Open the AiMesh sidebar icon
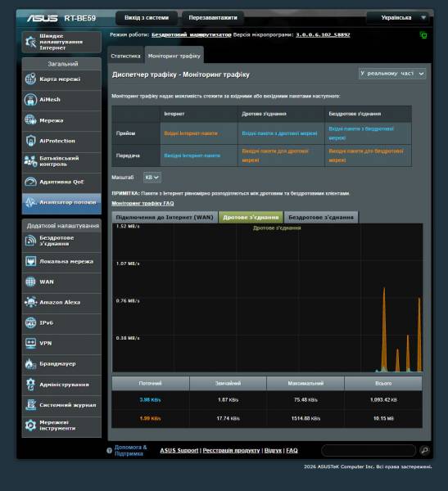448x491 pixels. point(31,100)
